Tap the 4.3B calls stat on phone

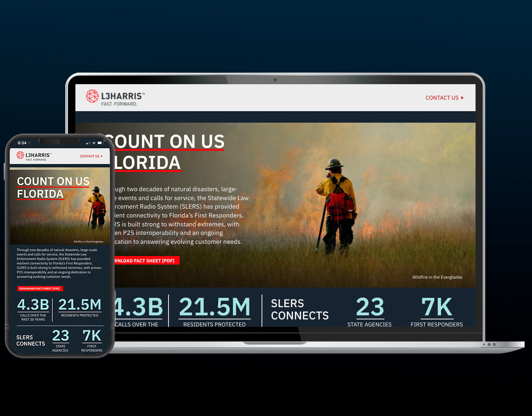[x=33, y=310]
